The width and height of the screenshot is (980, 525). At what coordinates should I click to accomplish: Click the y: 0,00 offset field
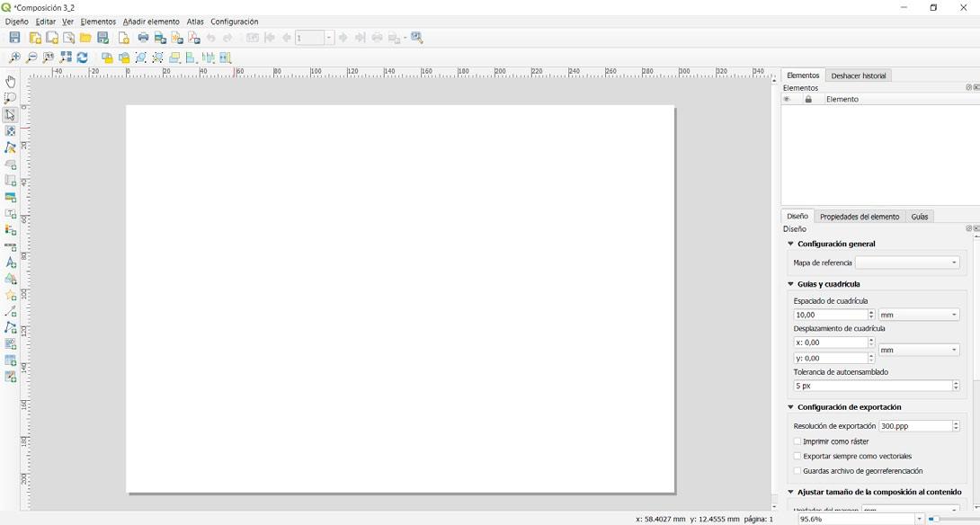[831, 358]
